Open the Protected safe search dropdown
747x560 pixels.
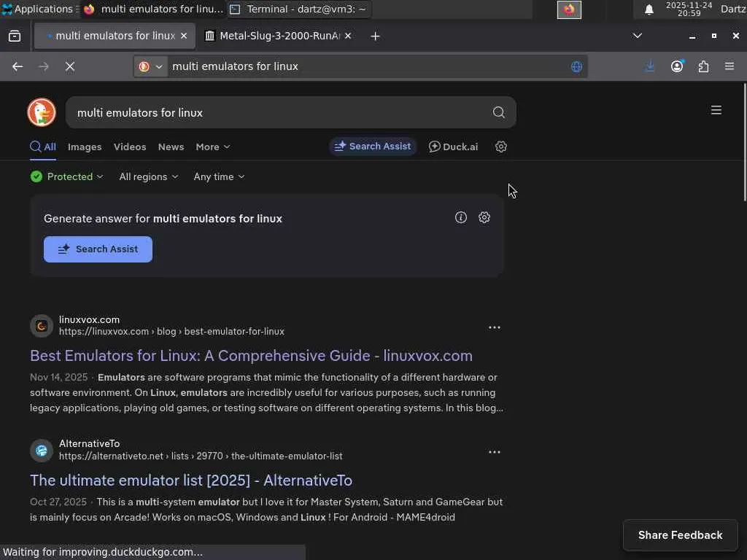[66, 176]
